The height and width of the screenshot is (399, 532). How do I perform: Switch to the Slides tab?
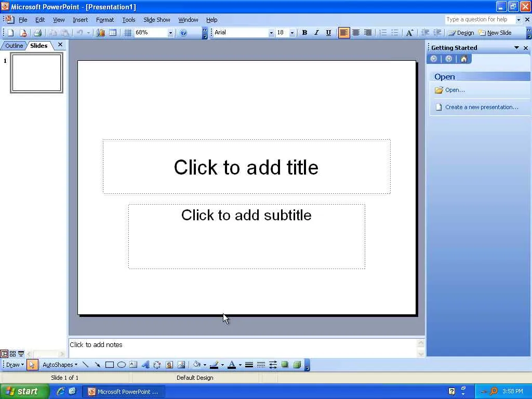pyautogui.click(x=38, y=46)
